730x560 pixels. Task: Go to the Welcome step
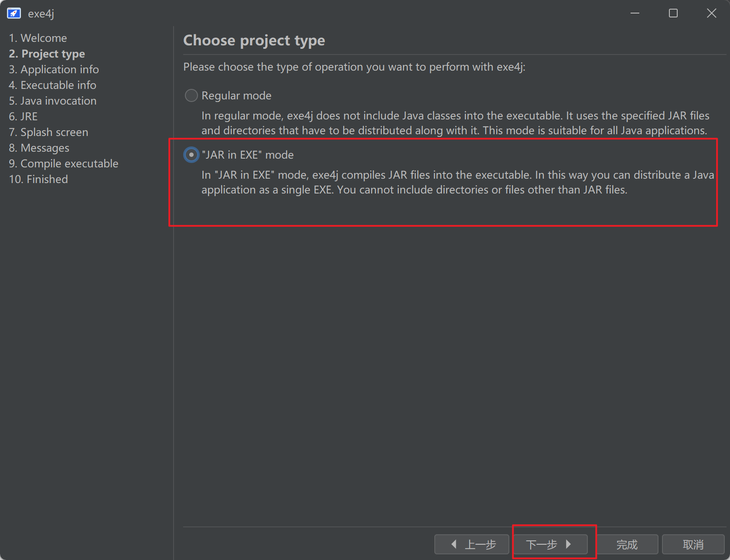coord(38,38)
